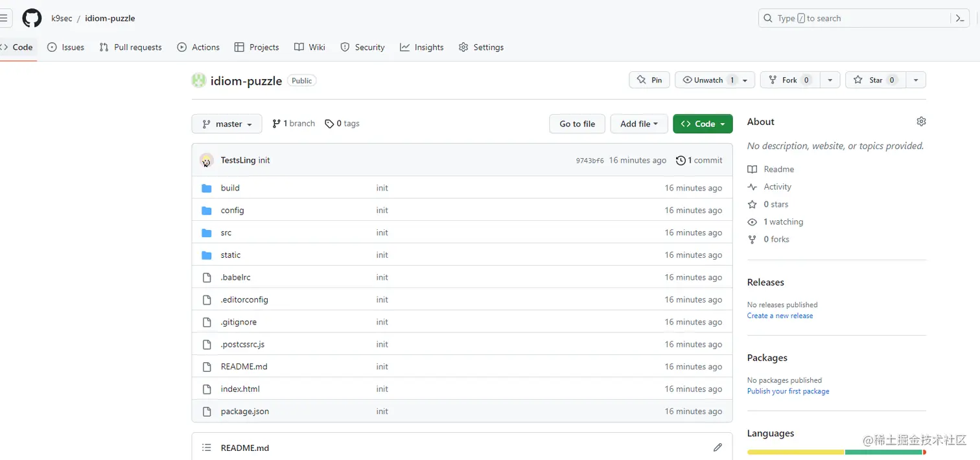
Task: Open the Security tab
Action: [363, 47]
